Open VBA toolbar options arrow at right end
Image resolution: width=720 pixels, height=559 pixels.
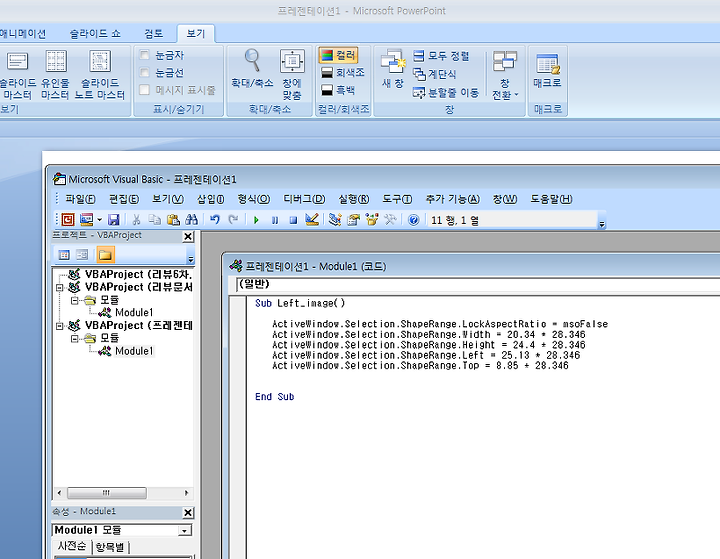pyautogui.click(x=602, y=224)
